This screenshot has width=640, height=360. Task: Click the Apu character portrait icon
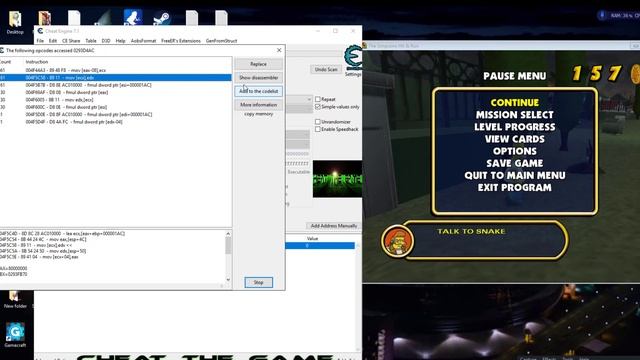pyautogui.click(x=397, y=241)
